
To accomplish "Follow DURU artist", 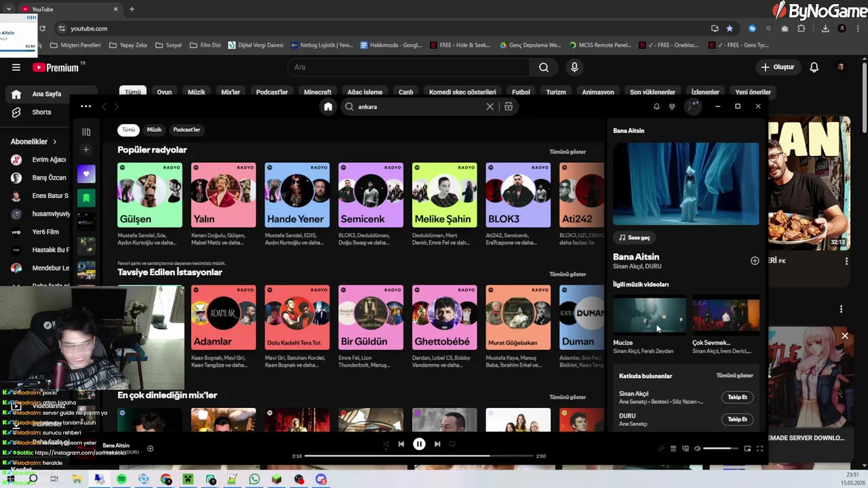I will pyautogui.click(x=737, y=420).
